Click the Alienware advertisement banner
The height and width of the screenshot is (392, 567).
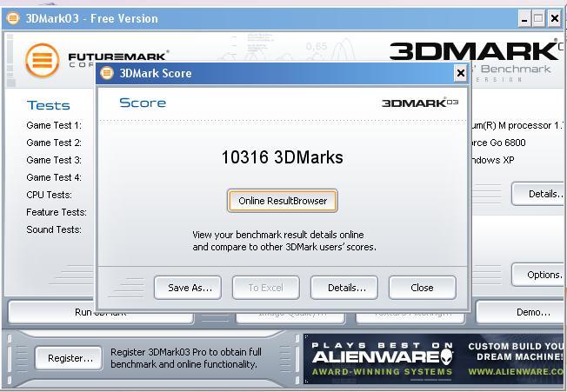coord(434,358)
